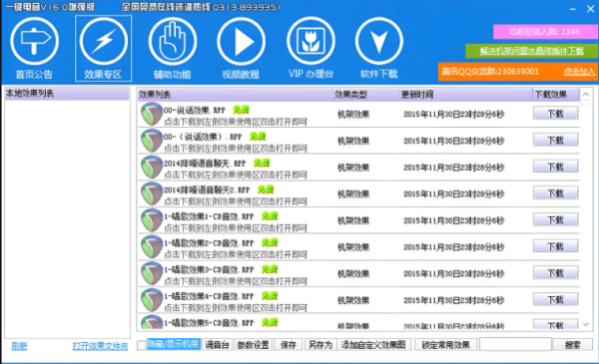Click 添加自定义效果图 button

pyautogui.click(x=373, y=345)
